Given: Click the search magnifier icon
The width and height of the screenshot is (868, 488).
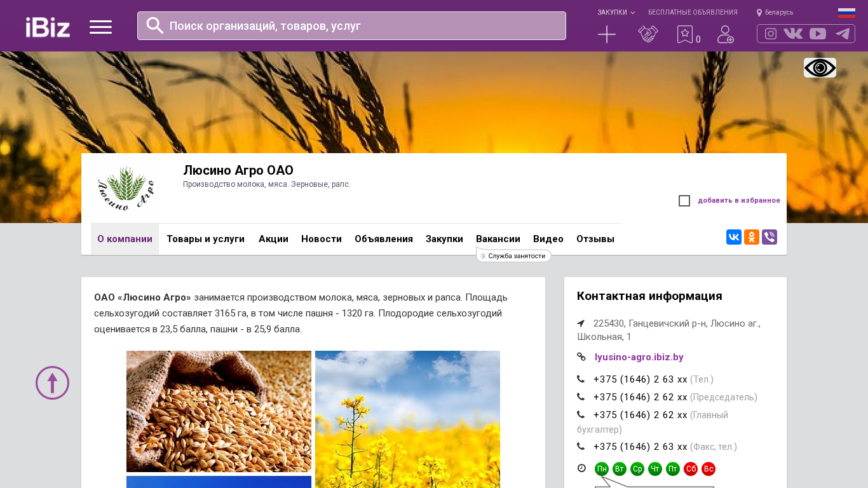Looking at the screenshot, I should click(x=155, y=25).
